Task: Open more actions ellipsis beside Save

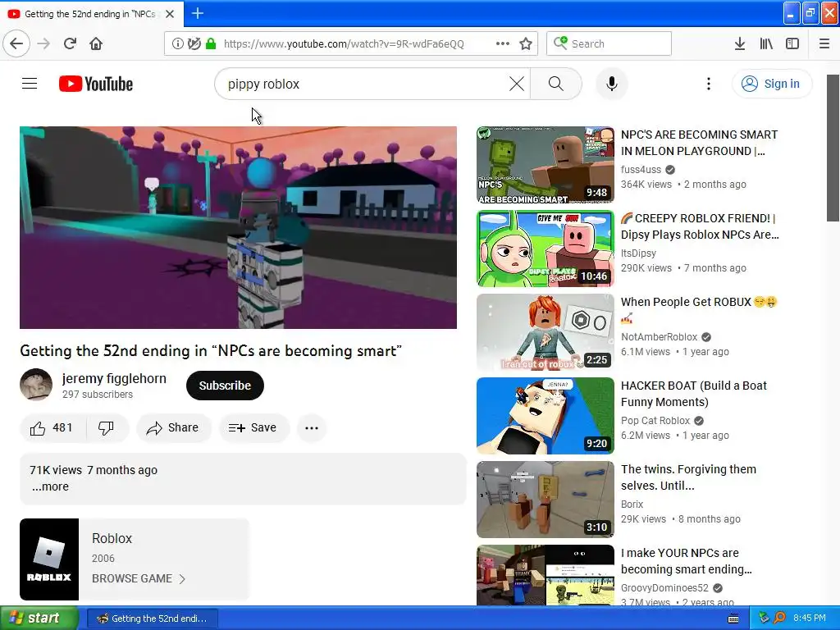Action: point(312,427)
